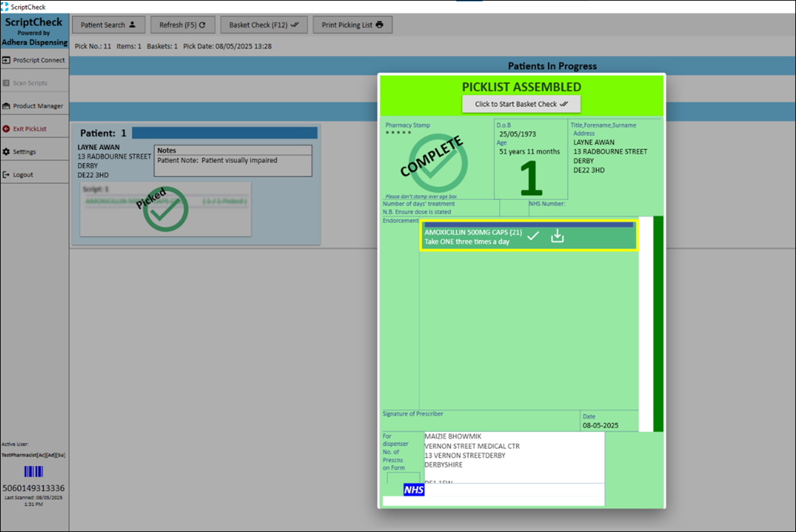Click the prescriber name MAIZIE BHOWMIK
Image resolution: width=796 pixels, height=532 pixels.
pyautogui.click(x=453, y=436)
